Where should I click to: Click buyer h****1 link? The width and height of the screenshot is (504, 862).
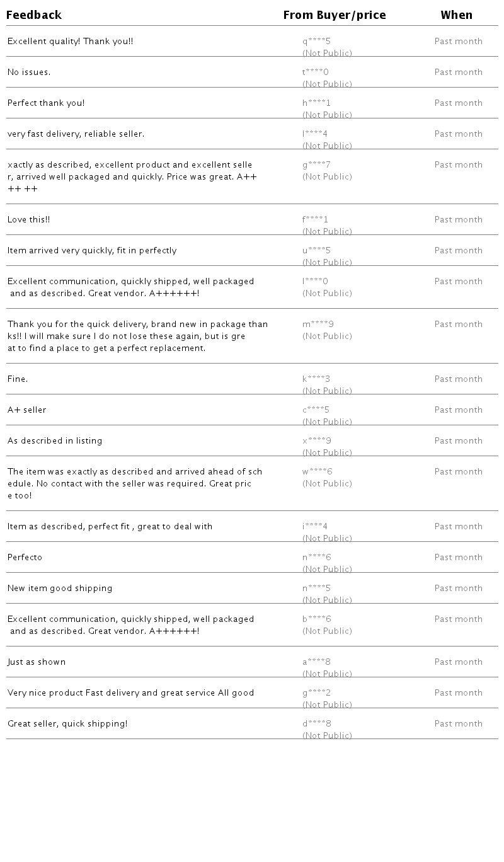(x=316, y=103)
